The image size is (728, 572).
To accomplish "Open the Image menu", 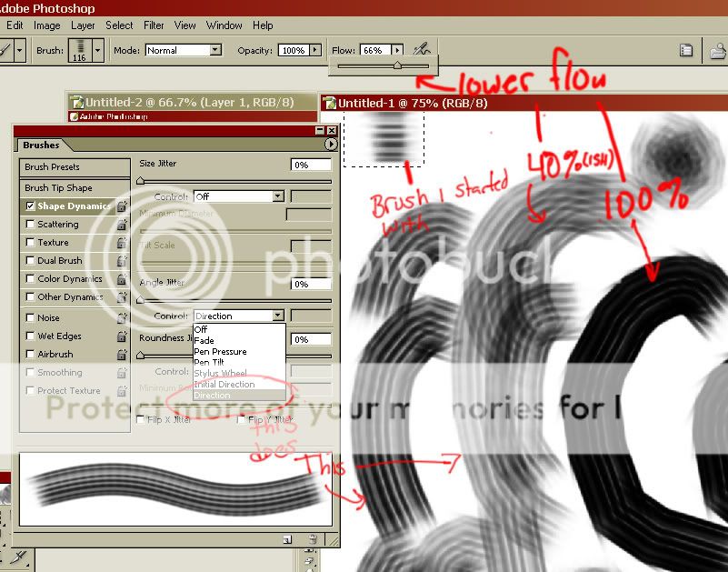I will click(x=47, y=25).
